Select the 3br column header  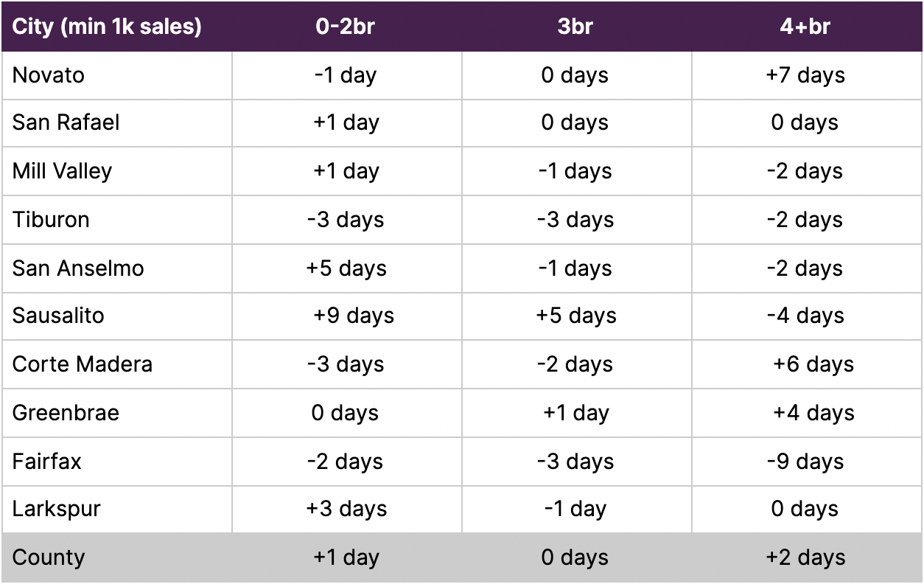[575, 27]
